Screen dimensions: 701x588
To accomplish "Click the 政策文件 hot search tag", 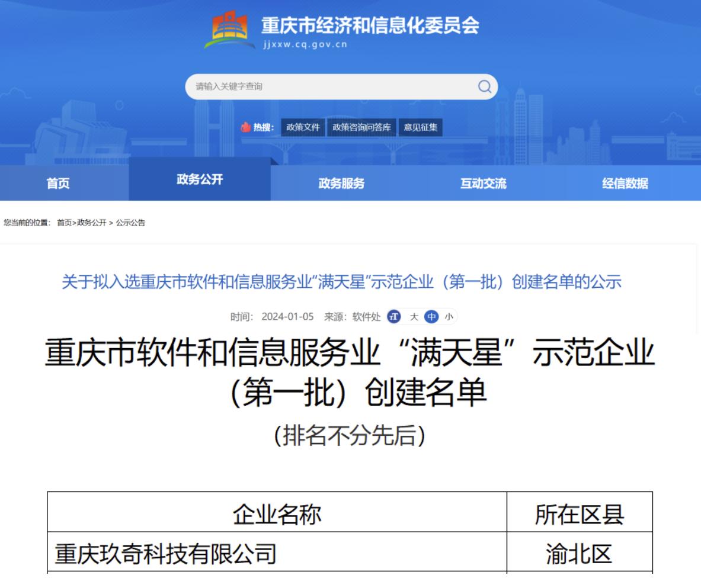I will point(303,127).
